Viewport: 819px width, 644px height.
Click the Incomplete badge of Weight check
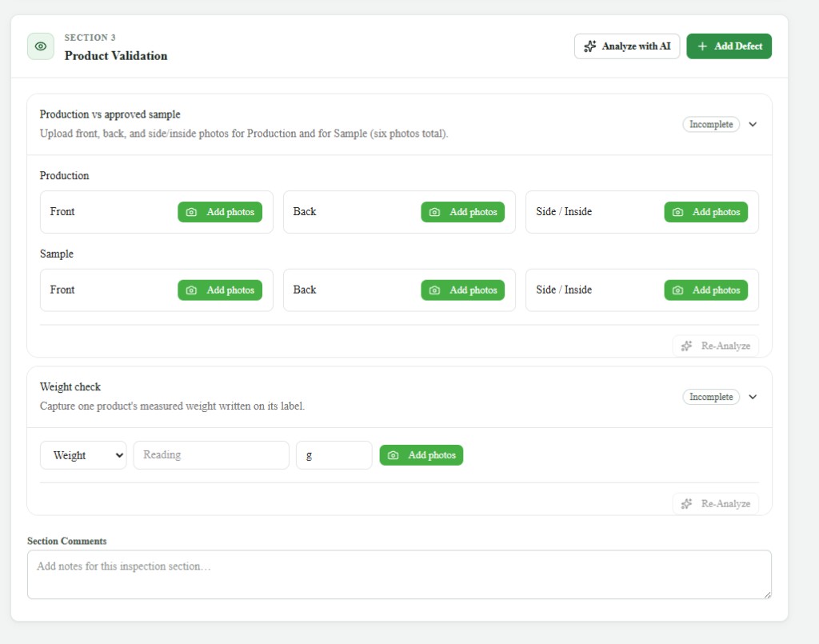tap(711, 397)
